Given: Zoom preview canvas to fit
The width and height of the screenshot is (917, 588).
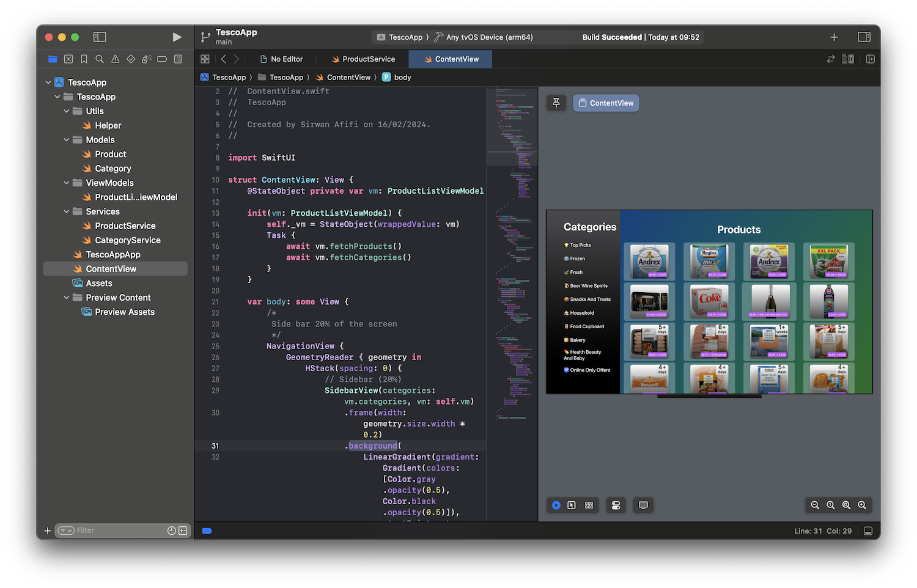Looking at the screenshot, I should (x=846, y=505).
